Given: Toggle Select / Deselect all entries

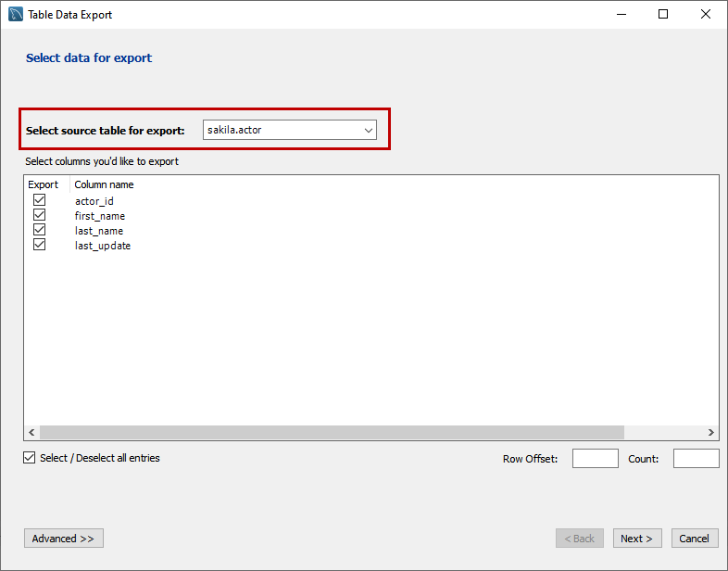Looking at the screenshot, I should pyautogui.click(x=31, y=458).
